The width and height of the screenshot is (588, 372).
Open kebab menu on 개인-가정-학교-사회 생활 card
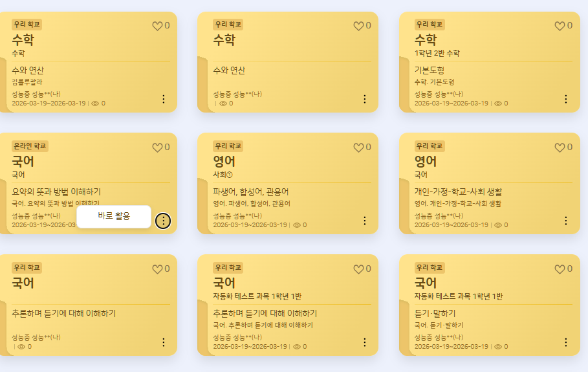[x=566, y=221]
